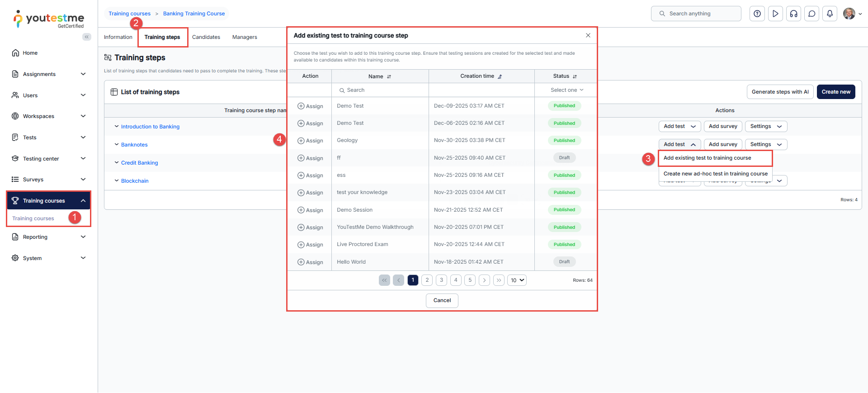This screenshot has width=868, height=393.
Task: Click the Assign plus icon for Geology
Action: pos(301,141)
